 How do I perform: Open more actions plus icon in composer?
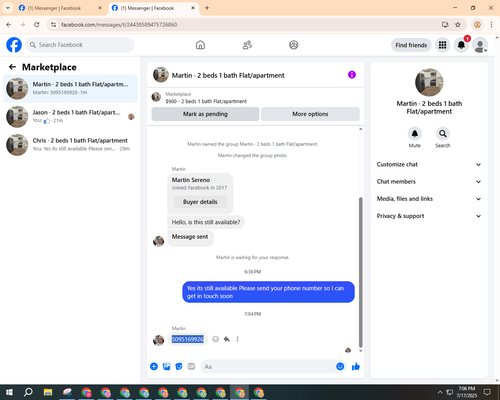(154, 367)
